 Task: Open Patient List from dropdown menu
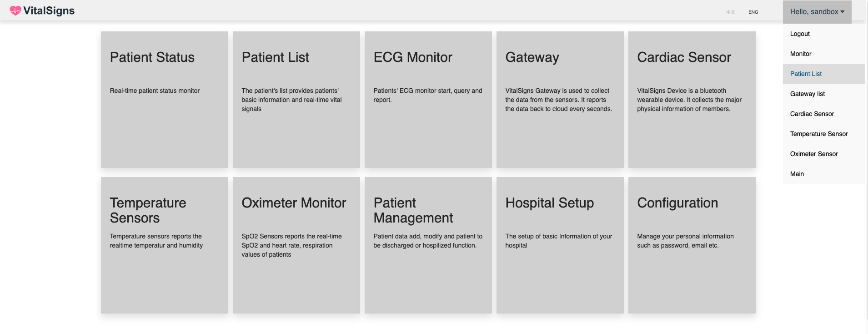[x=823, y=74]
